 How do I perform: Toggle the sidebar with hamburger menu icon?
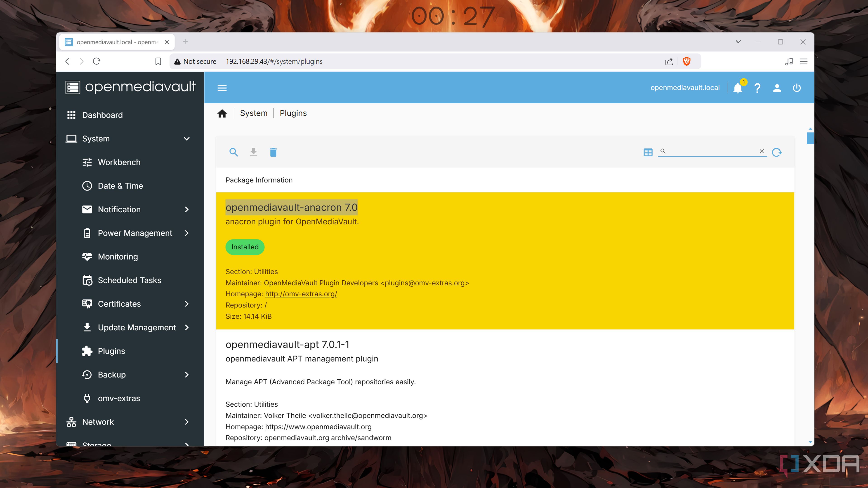pos(222,88)
